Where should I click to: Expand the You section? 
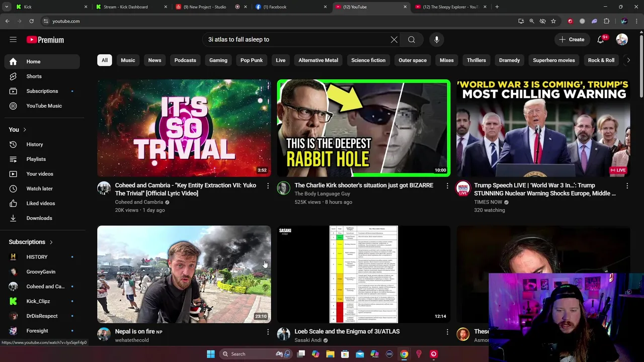(x=18, y=130)
